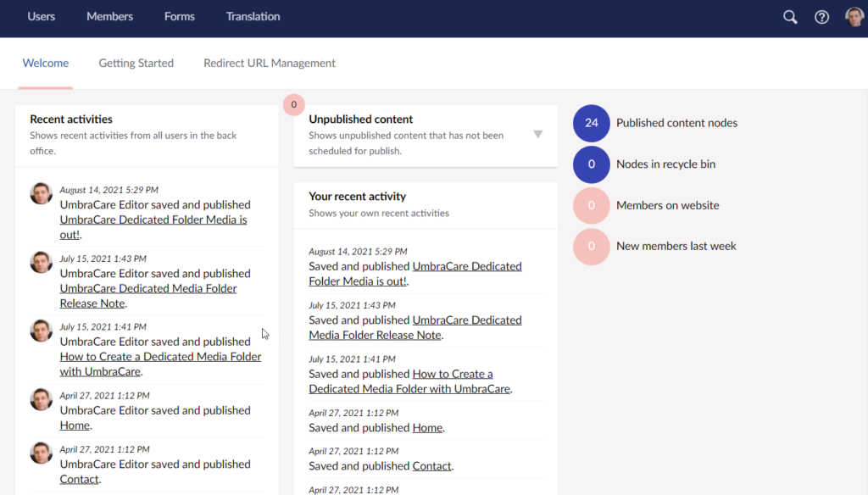
Task: Open the Redirect URL Management tab
Action: click(269, 63)
